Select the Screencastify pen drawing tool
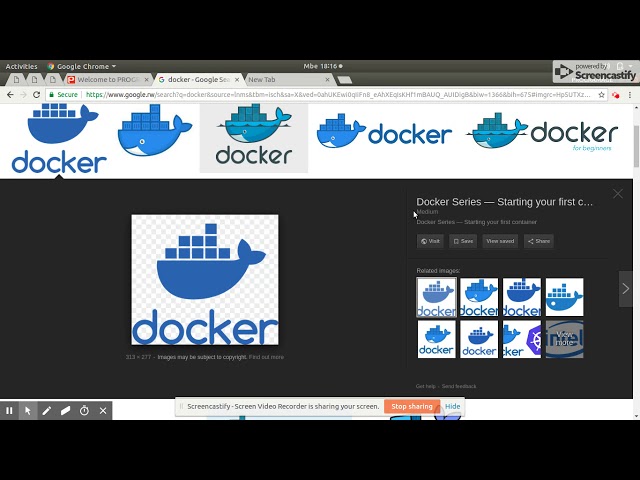The image size is (640, 480). pyautogui.click(x=47, y=411)
